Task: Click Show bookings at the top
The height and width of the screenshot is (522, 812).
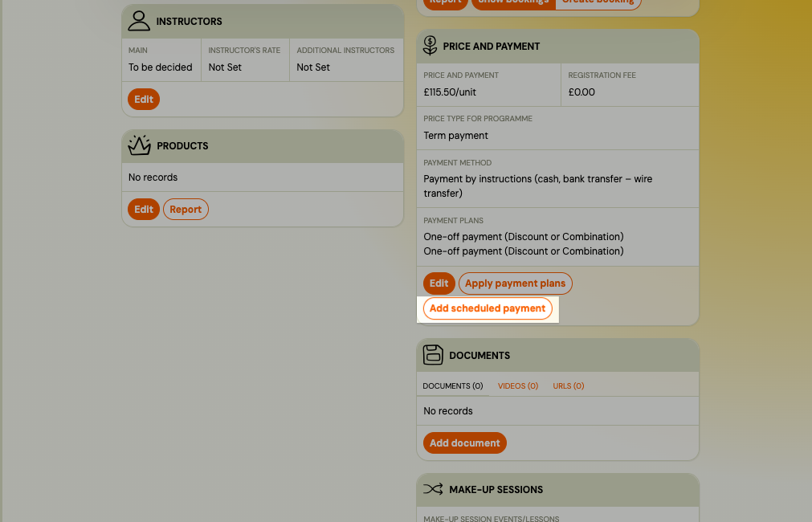Action: pyautogui.click(x=513, y=2)
